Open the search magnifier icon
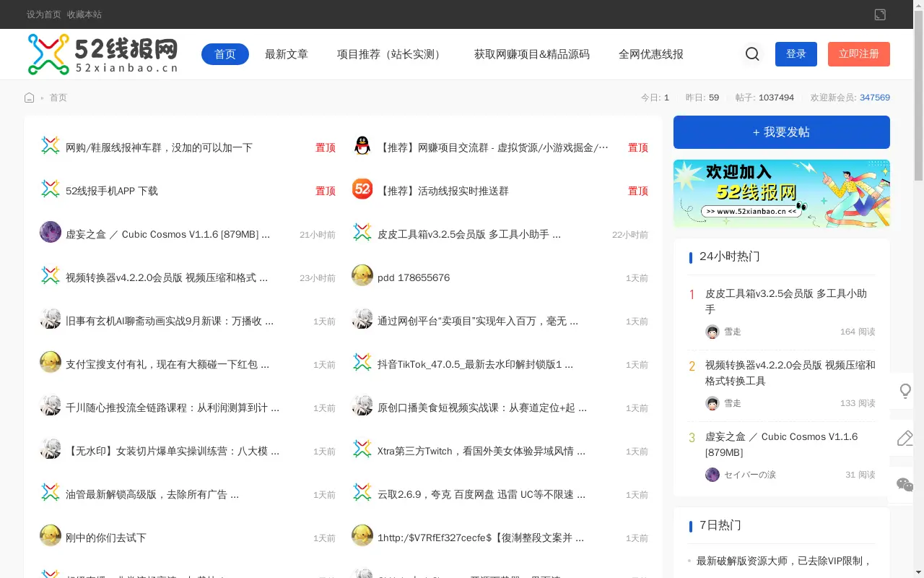 pyautogui.click(x=752, y=54)
